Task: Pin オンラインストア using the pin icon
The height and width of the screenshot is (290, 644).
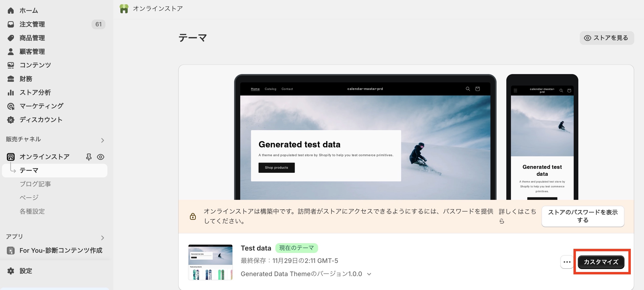Action: click(x=89, y=157)
